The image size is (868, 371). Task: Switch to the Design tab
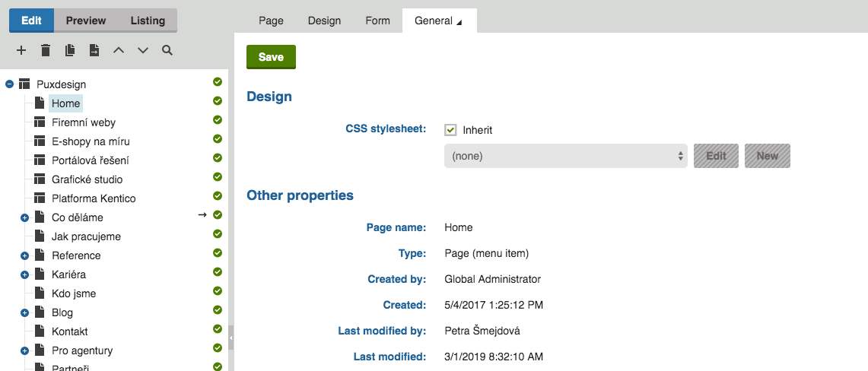(x=324, y=21)
